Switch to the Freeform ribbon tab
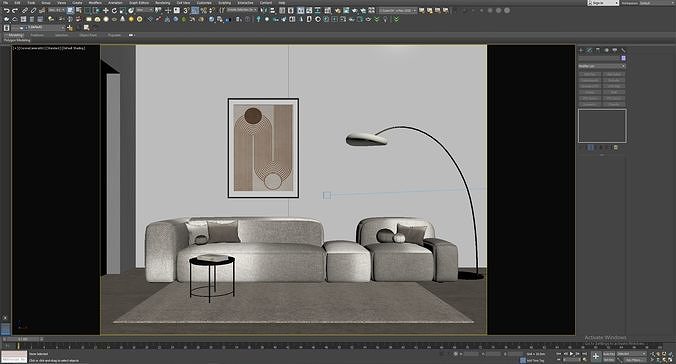This screenshot has width=676, height=364. (x=37, y=35)
